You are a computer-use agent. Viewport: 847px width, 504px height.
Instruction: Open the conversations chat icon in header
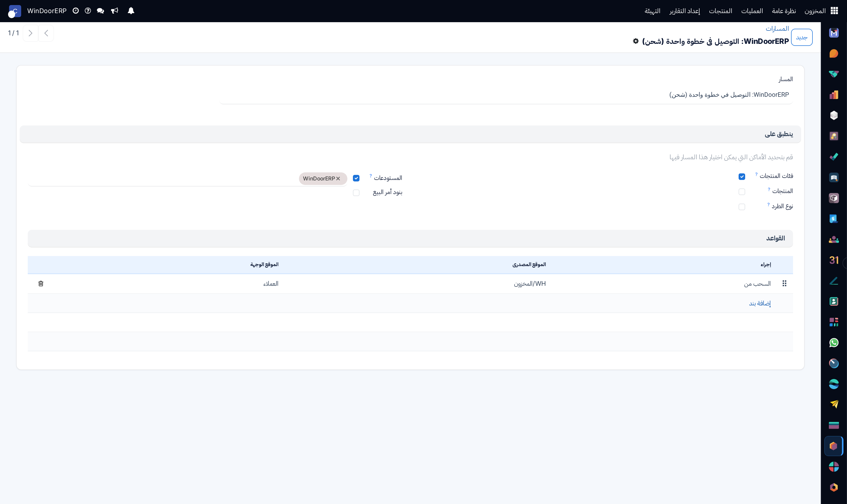(x=100, y=11)
